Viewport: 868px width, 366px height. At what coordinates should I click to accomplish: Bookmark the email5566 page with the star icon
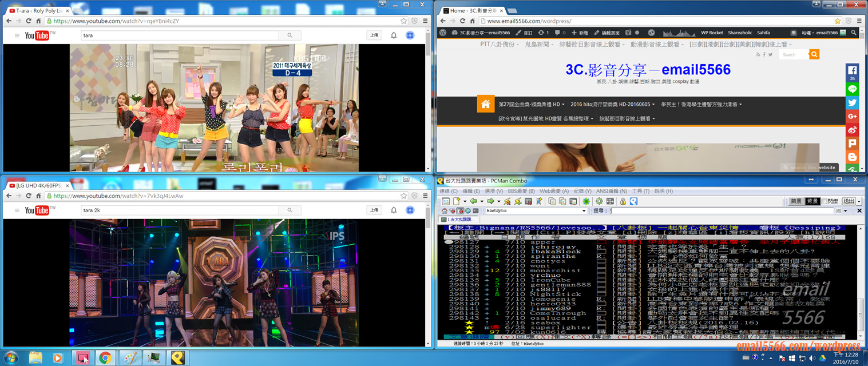[838, 21]
